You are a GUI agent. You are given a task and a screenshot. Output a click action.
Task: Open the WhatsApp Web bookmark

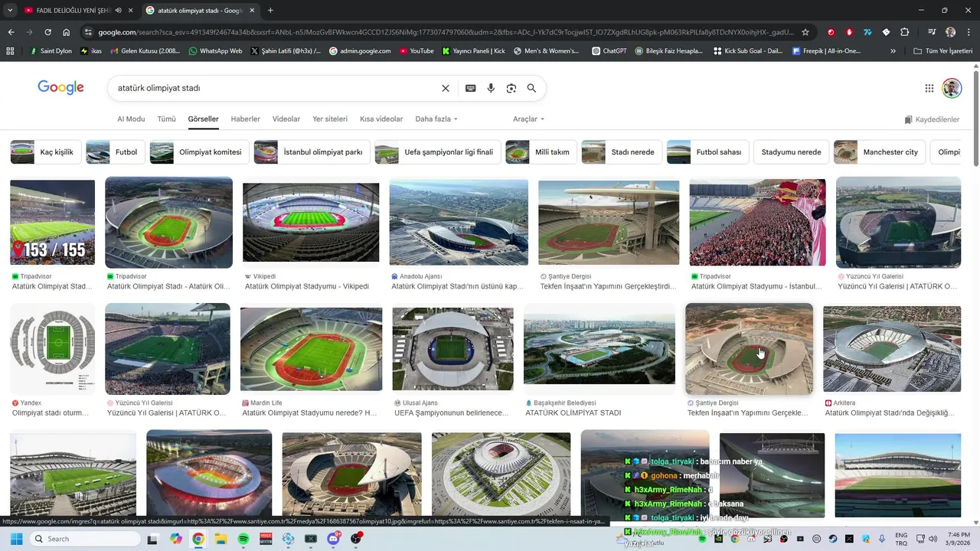click(x=214, y=51)
